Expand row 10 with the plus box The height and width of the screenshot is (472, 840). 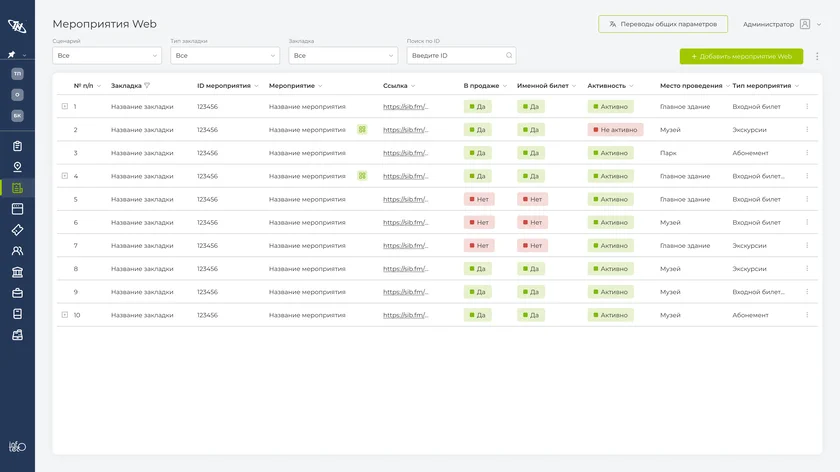[x=65, y=315]
